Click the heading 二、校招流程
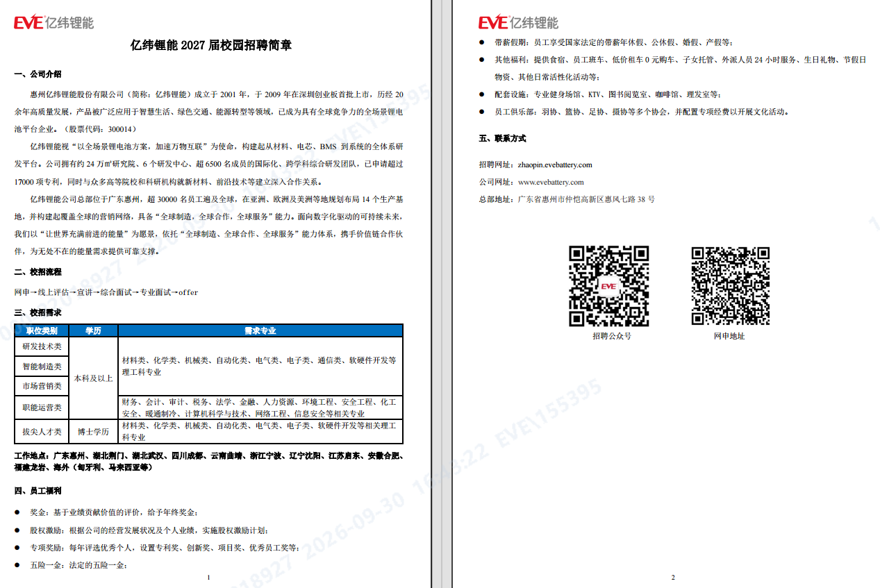This screenshot has width=880, height=588. (38, 272)
